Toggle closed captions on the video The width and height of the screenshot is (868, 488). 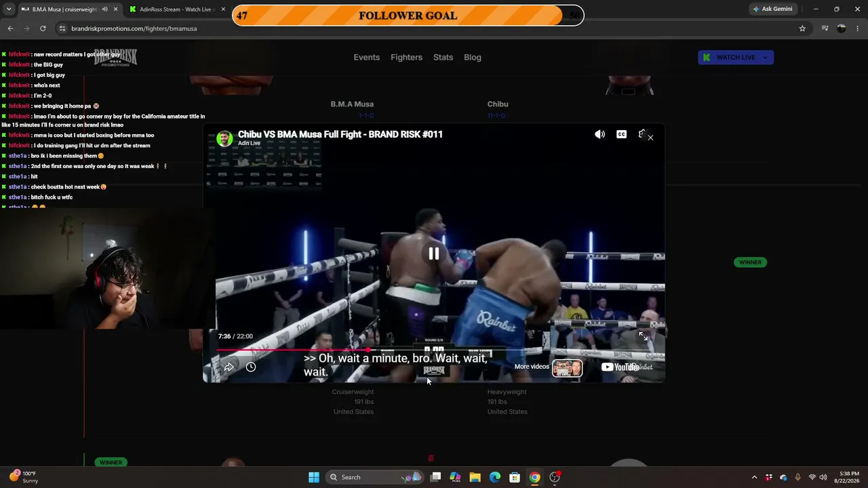(621, 134)
